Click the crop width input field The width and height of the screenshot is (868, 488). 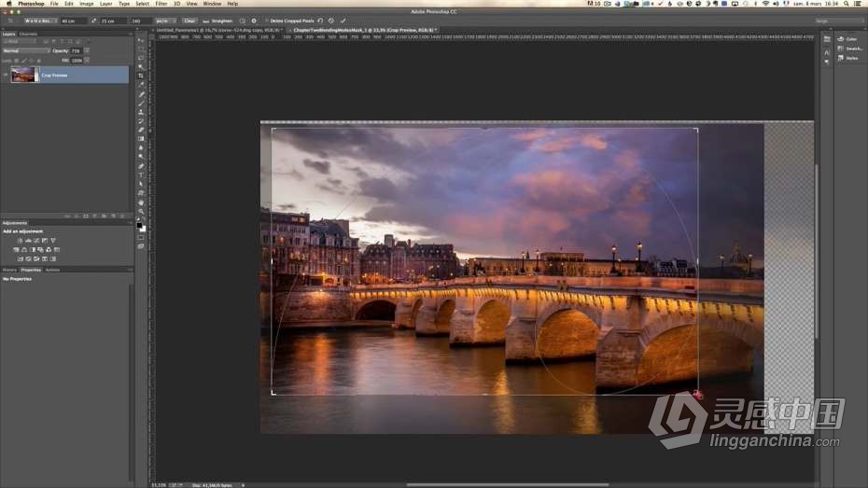tap(74, 21)
